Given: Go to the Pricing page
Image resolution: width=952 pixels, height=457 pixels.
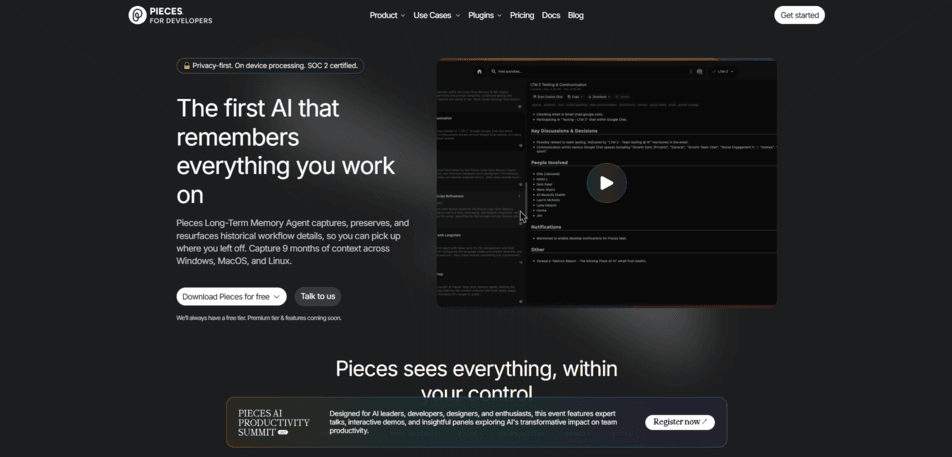Looking at the screenshot, I should [522, 15].
